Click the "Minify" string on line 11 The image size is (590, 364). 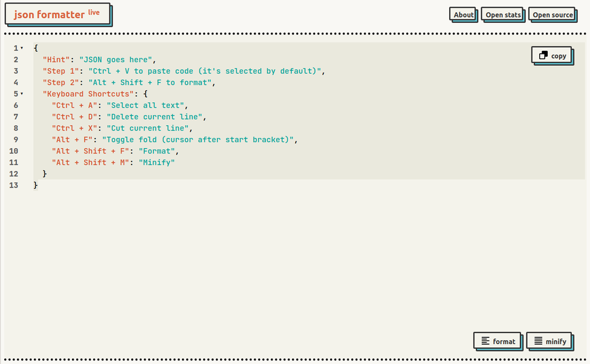(157, 162)
